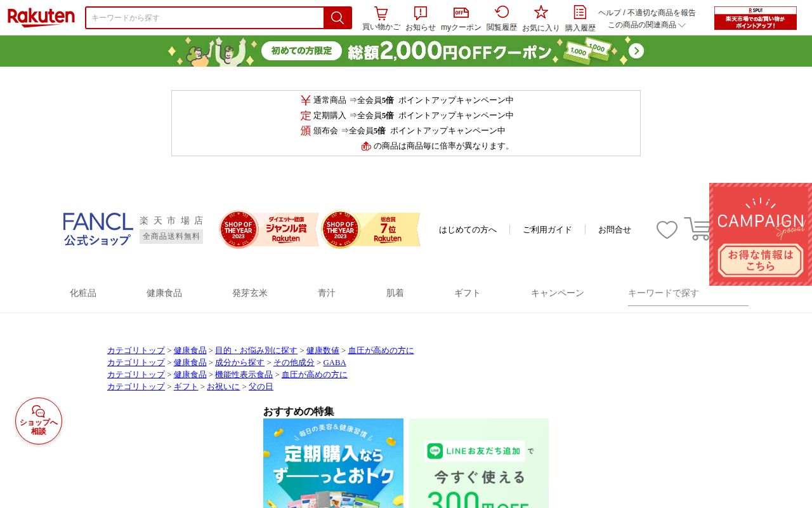The image size is (812, 508).
Task: Click the GABA breadcrumb link
Action: pyautogui.click(x=334, y=363)
